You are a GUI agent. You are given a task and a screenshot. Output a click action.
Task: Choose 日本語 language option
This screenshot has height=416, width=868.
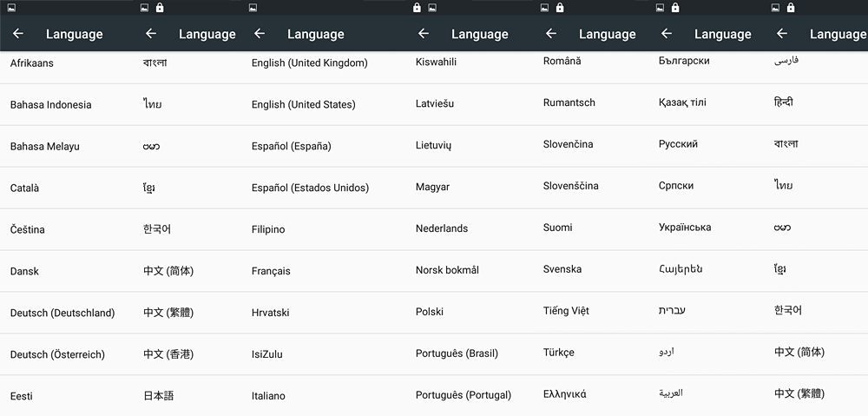pos(158,396)
